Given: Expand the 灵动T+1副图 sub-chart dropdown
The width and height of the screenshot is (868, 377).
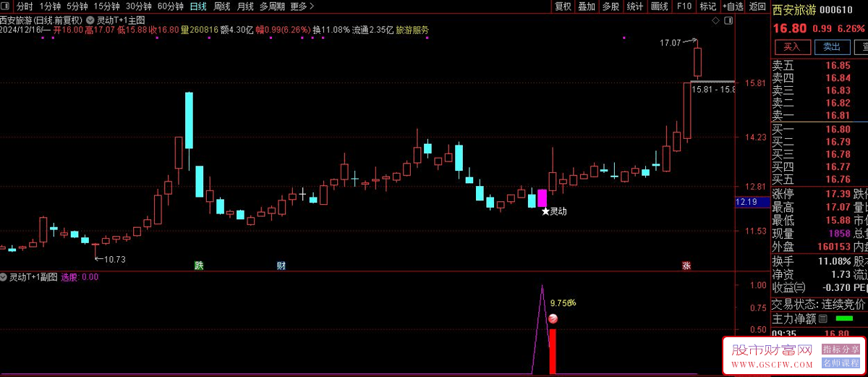Looking at the screenshot, I should [x=4, y=277].
